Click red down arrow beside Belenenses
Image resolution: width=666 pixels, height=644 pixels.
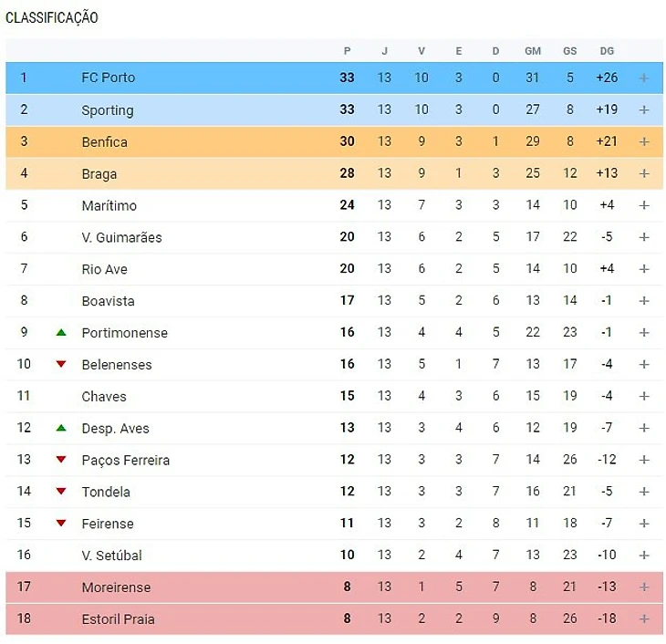(x=61, y=365)
